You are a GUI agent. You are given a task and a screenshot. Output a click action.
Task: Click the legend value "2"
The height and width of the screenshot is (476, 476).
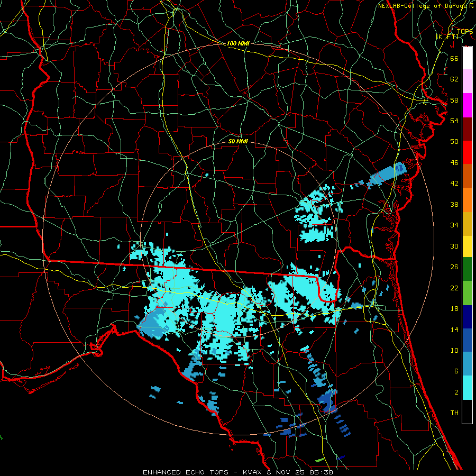(x=456, y=392)
